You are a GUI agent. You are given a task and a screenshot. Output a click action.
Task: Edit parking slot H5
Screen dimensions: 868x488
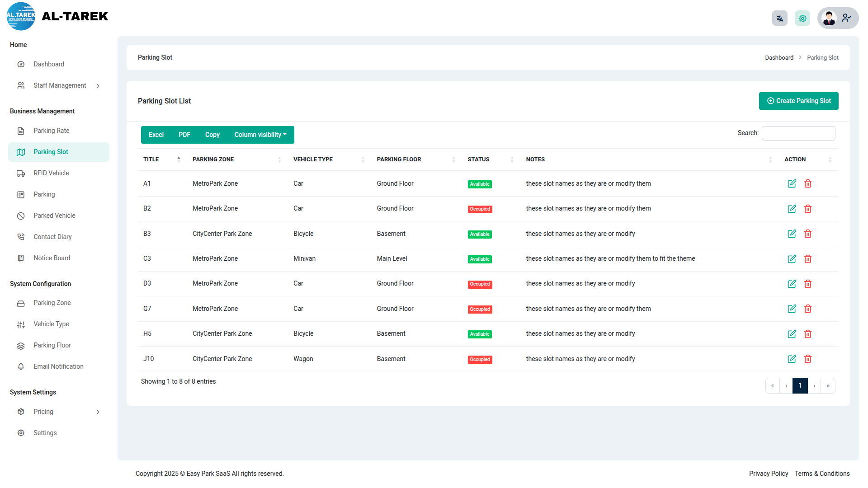pos(792,334)
